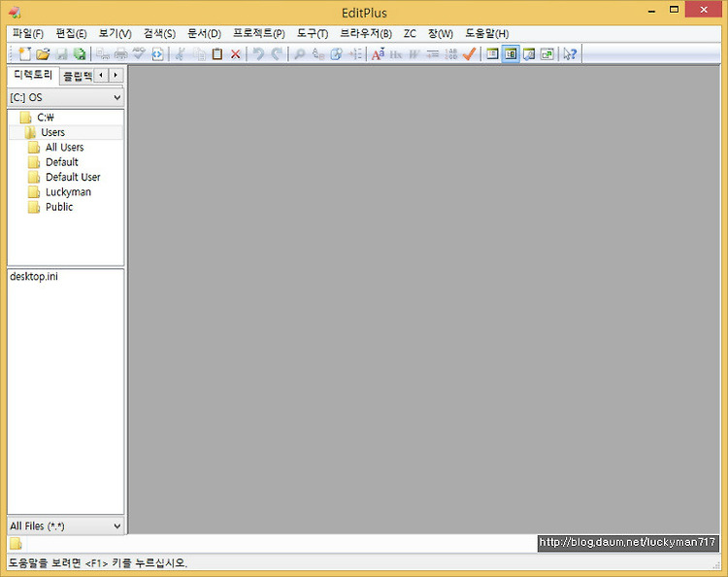728x577 pixels.
Task: Select the All Users folder
Action: [x=64, y=148]
